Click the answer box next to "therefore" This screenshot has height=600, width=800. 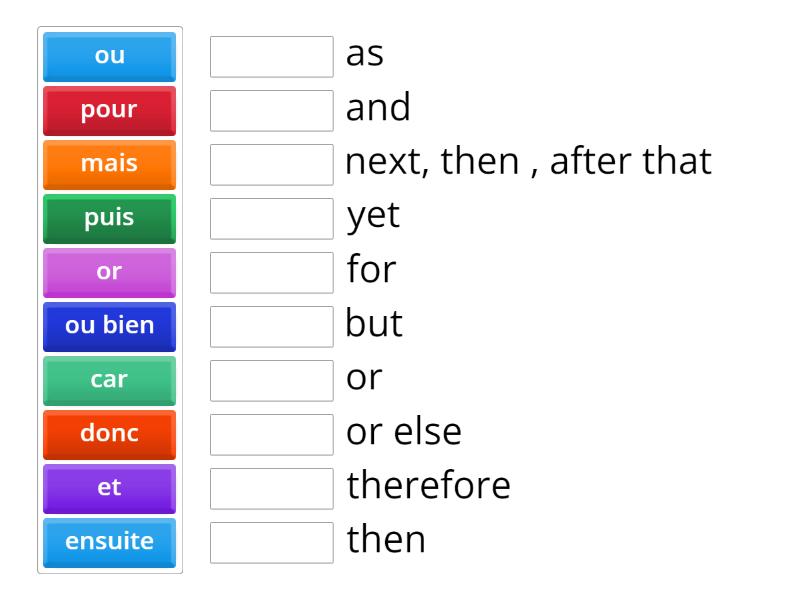click(271, 486)
